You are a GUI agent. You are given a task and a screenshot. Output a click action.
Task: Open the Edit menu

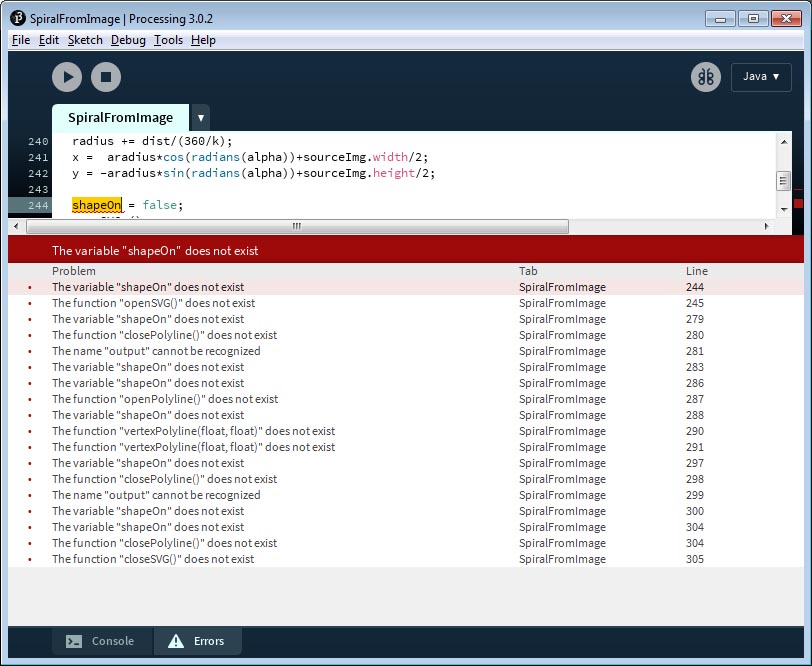[x=49, y=40]
